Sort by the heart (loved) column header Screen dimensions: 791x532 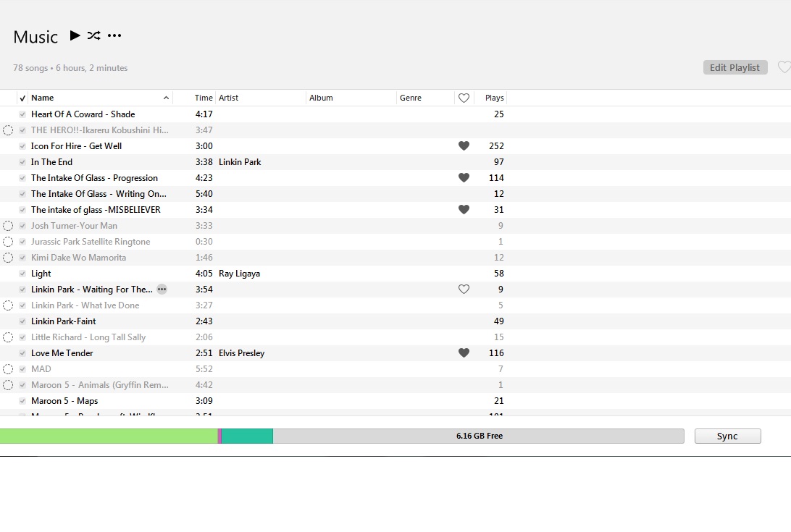[464, 98]
